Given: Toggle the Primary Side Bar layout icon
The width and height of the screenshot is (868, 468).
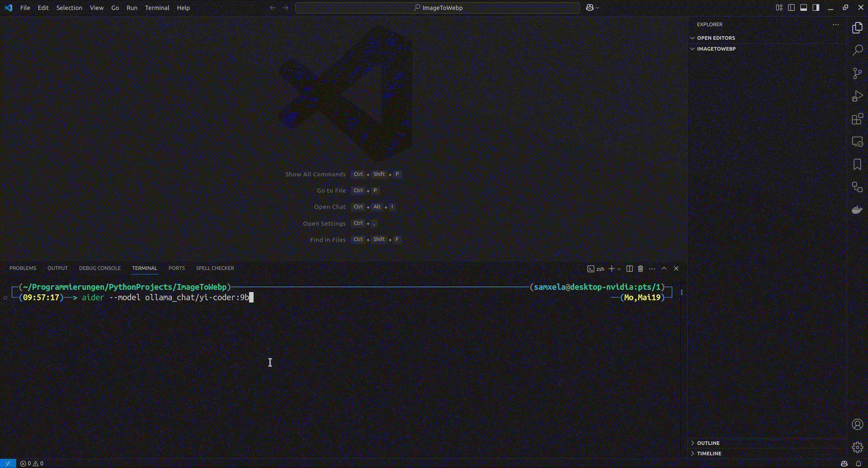Looking at the screenshot, I should tap(791, 8).
